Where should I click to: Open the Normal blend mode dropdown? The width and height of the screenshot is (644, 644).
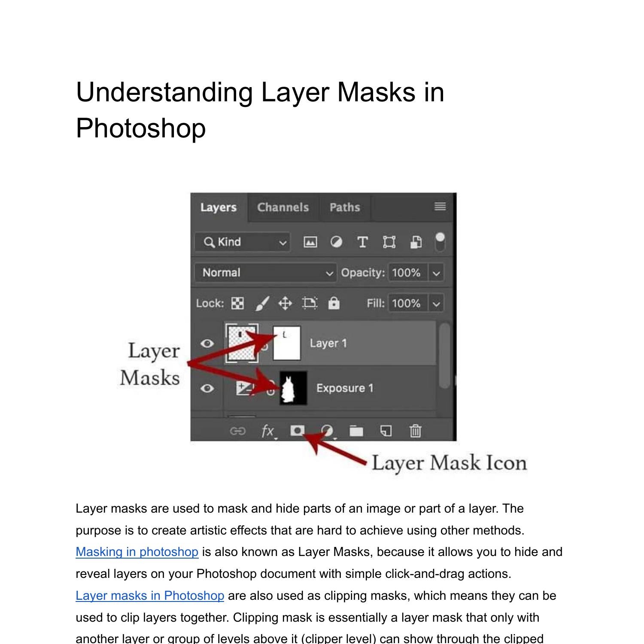(x=264, y=272)
